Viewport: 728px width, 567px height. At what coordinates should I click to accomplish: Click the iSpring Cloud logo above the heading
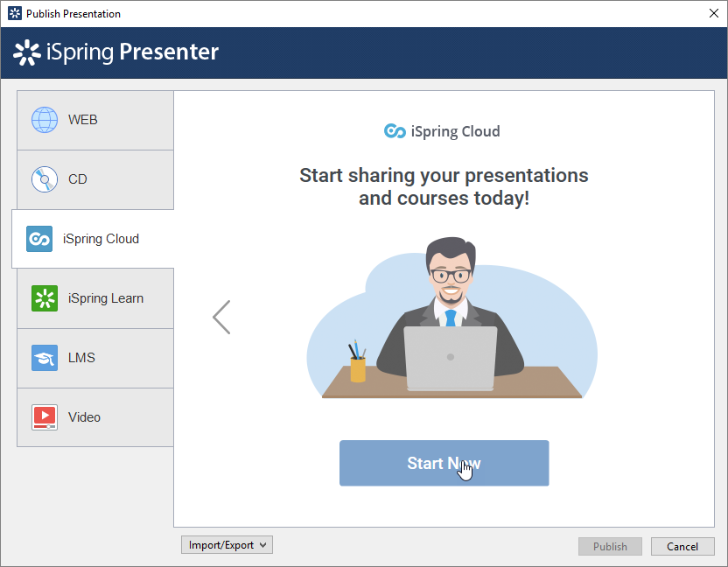click(x=442, y=131)
